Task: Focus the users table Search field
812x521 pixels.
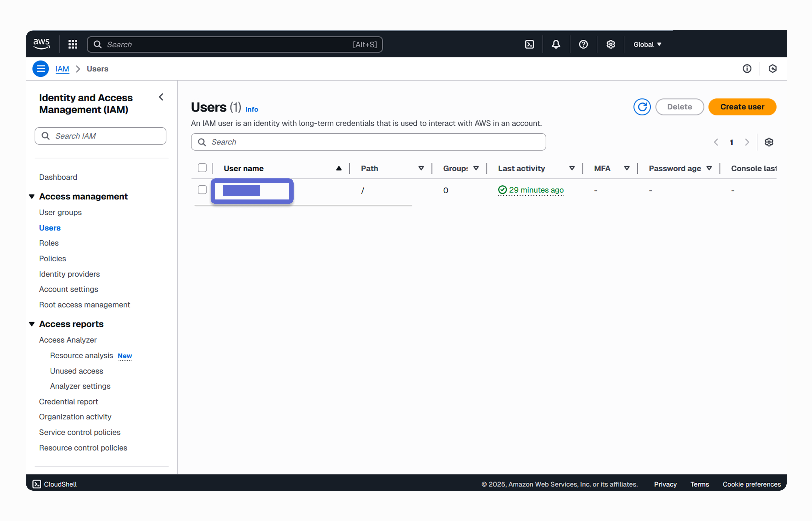Action: pyautogui.click(x=368, y=142)
